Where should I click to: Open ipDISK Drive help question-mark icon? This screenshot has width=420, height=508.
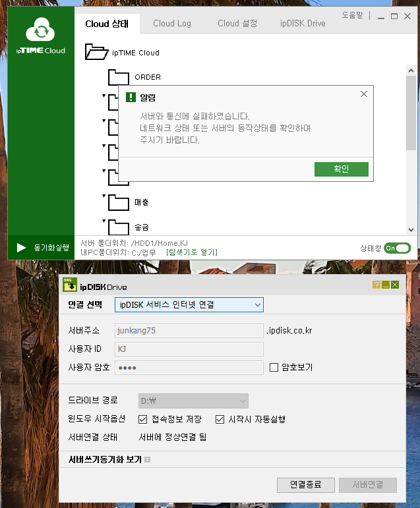[x=376, y=285]
